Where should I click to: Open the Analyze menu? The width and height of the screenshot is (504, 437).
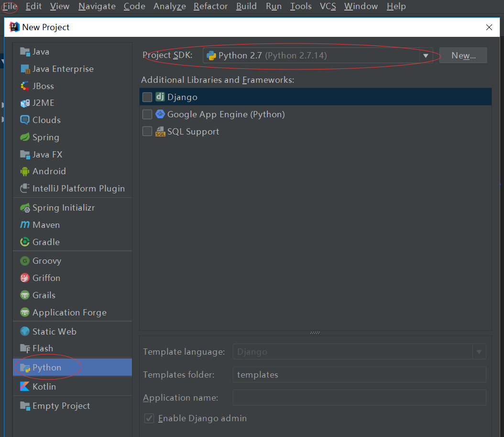pos(169,6)
